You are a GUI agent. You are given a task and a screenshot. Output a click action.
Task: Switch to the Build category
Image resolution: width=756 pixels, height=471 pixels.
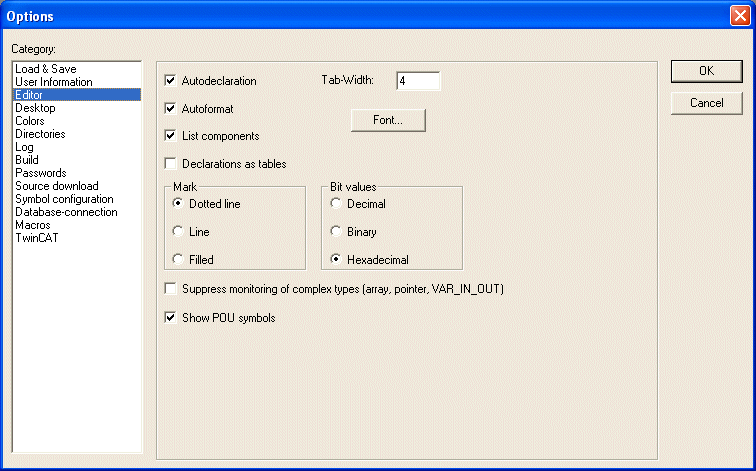tap(77, 160)
